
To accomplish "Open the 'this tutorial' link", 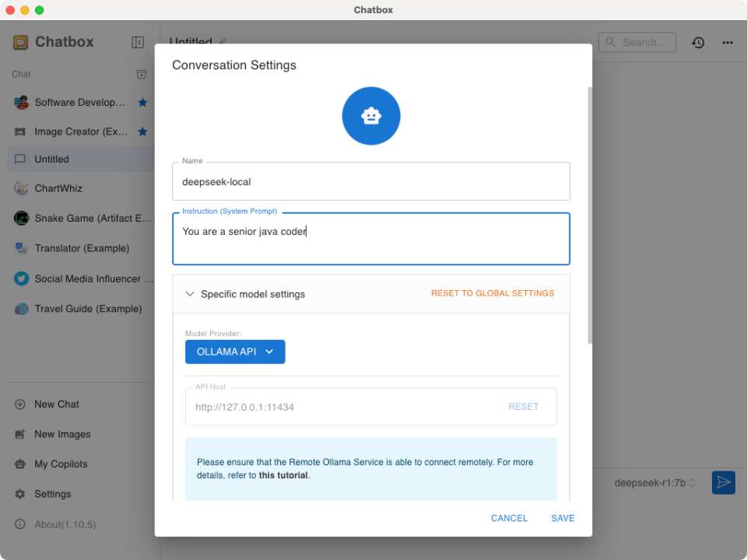I will tap(283, 475).
